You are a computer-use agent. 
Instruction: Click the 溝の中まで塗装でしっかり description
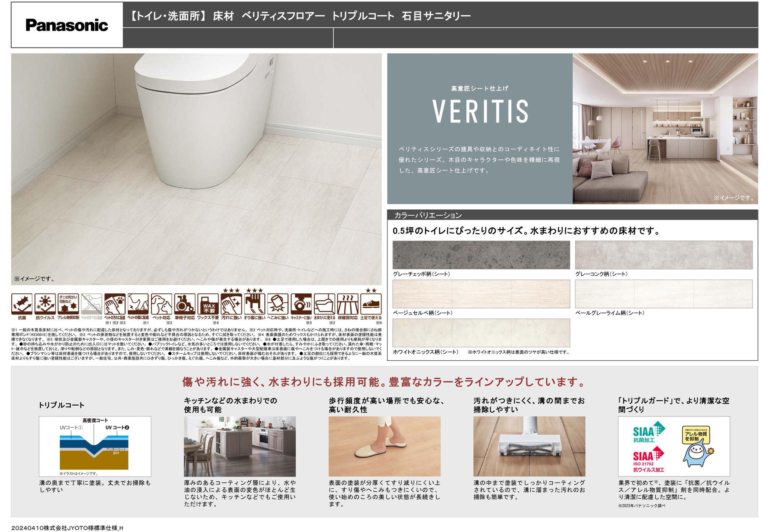529,490
